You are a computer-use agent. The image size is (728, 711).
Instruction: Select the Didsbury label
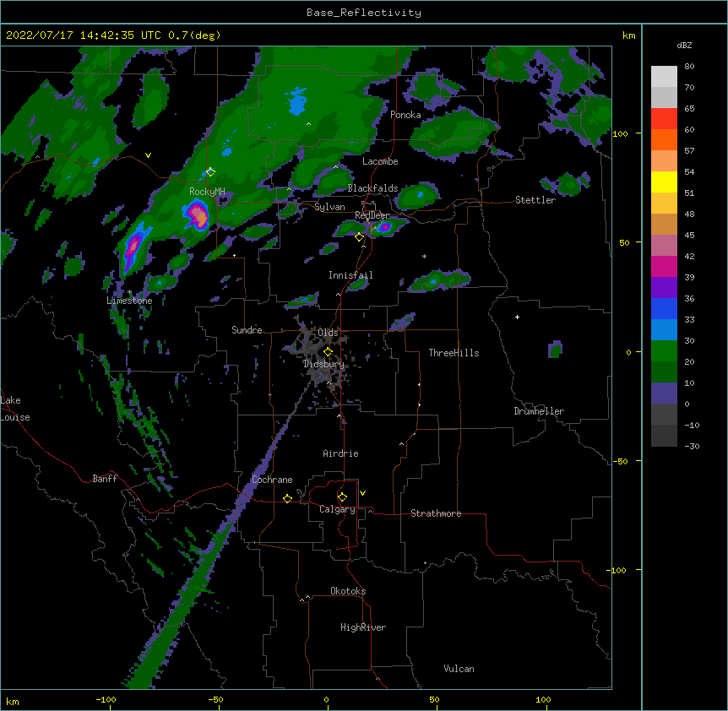324,364
